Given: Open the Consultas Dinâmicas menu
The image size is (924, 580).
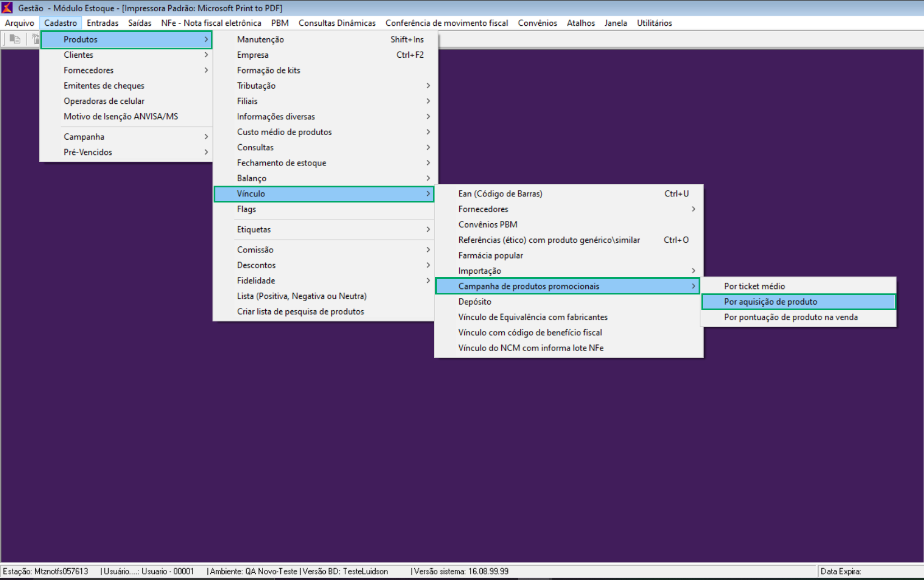Looking at the screenshot, I should 337,23.
